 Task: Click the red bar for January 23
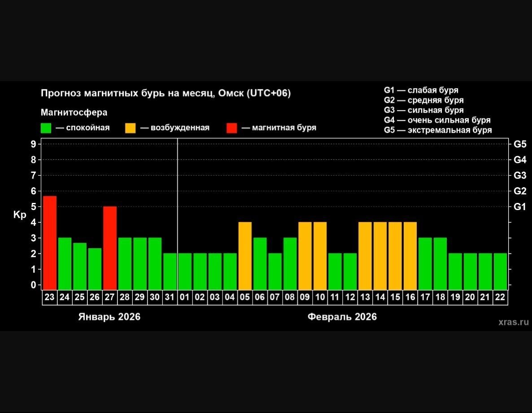coord(50,243)
